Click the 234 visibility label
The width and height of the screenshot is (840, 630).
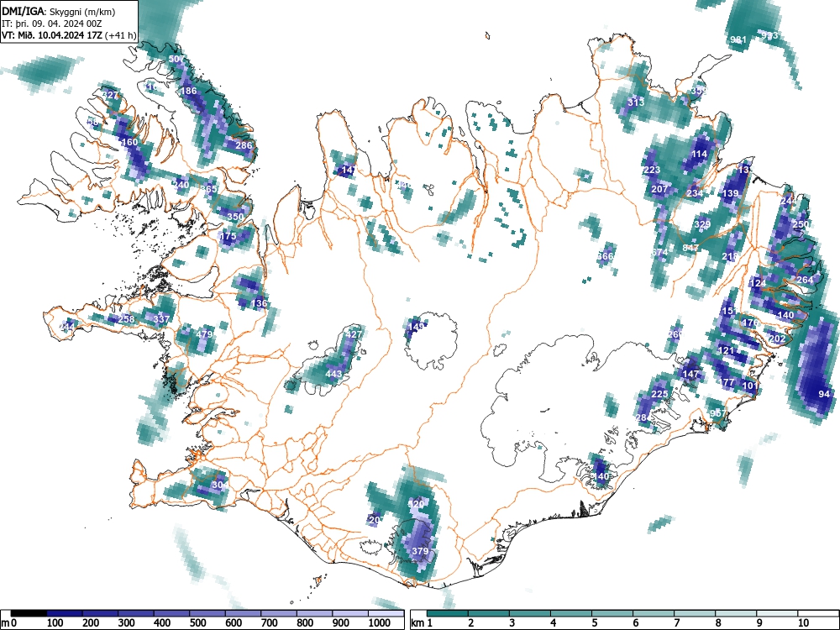pos(695,193)
